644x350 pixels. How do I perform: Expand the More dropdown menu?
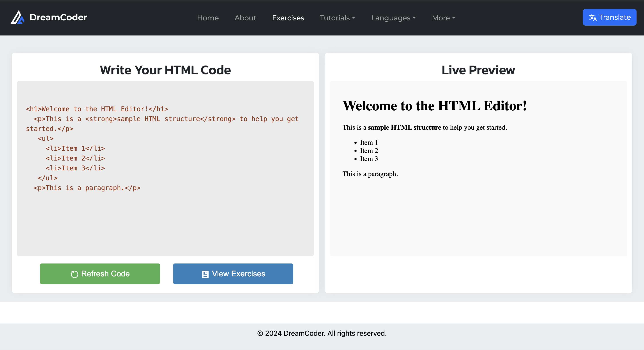[444, 18]
